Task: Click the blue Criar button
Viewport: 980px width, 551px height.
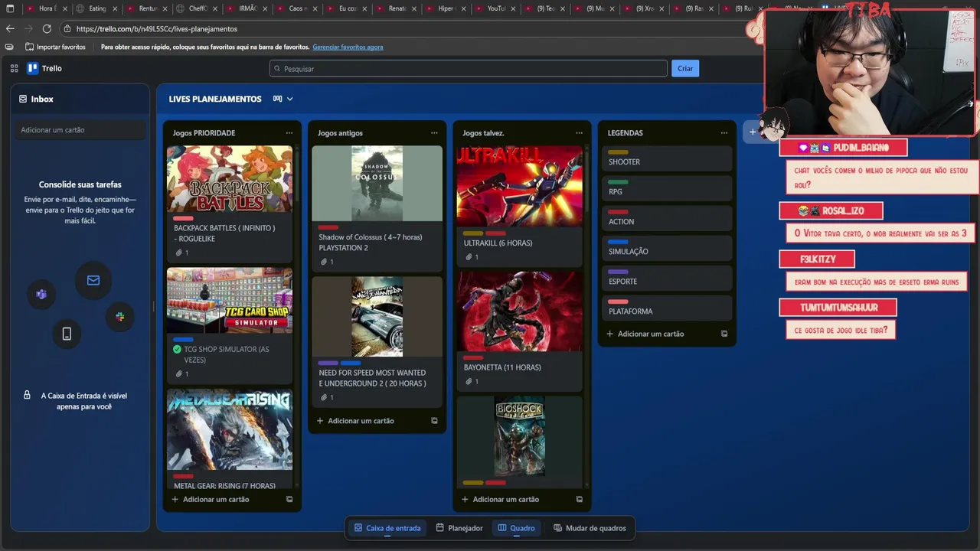Action: (685, 68)
